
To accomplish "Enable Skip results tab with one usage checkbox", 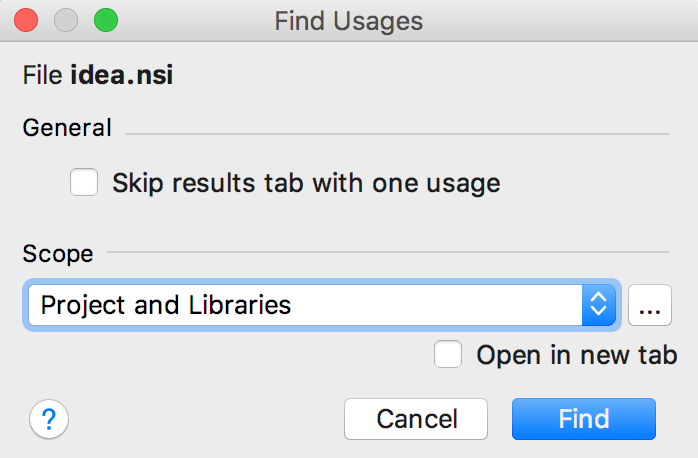I will 85,183.
